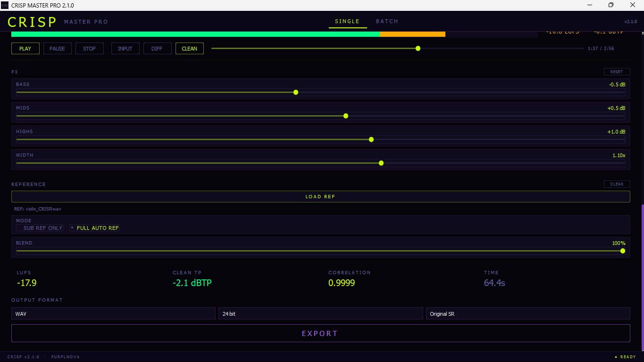Image resolution: width=644 pixels, height=362 pixels.
Task: Switch monitoring to CLEAN mode
Action: point(189,48)
